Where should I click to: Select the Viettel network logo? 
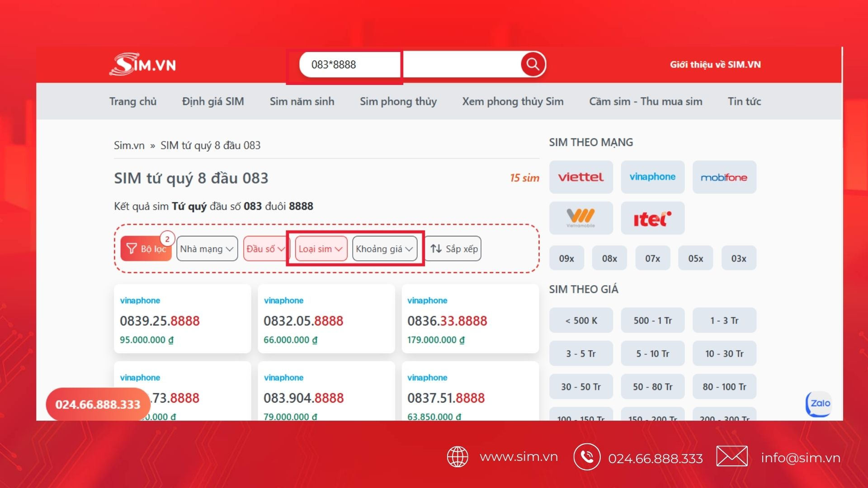click(x=581, y=177)
